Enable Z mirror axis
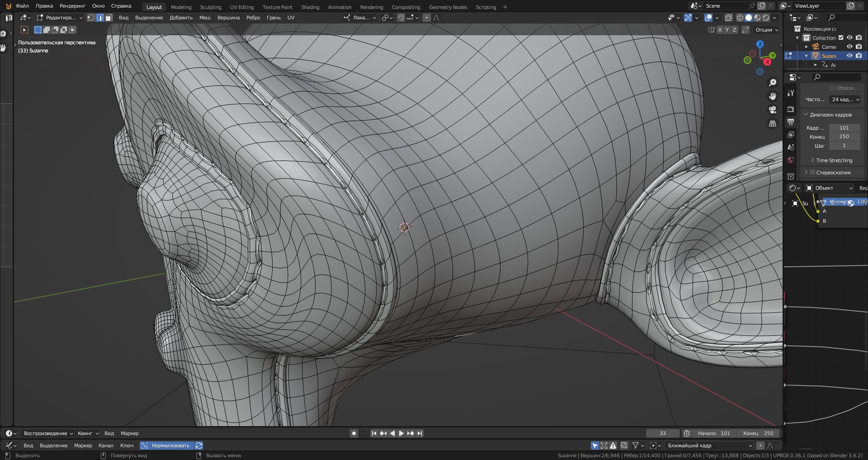The image size is (868, 460). [x=734, y=30]
